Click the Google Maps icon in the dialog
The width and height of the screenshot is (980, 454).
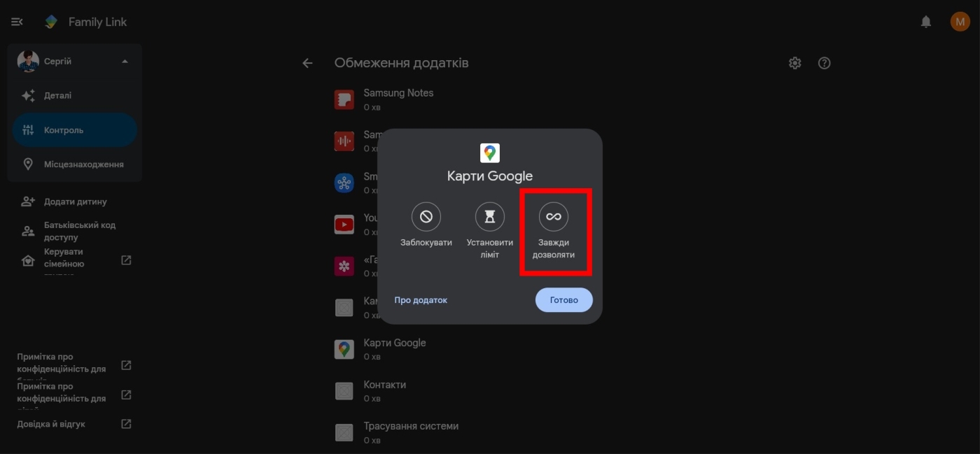click(490, 152)
